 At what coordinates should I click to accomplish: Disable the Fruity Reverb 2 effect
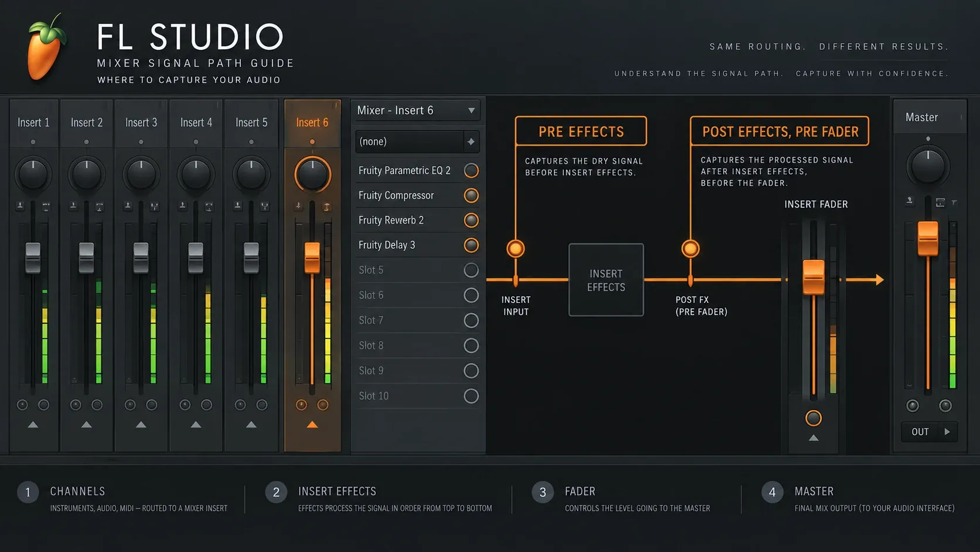pos(471,220)
